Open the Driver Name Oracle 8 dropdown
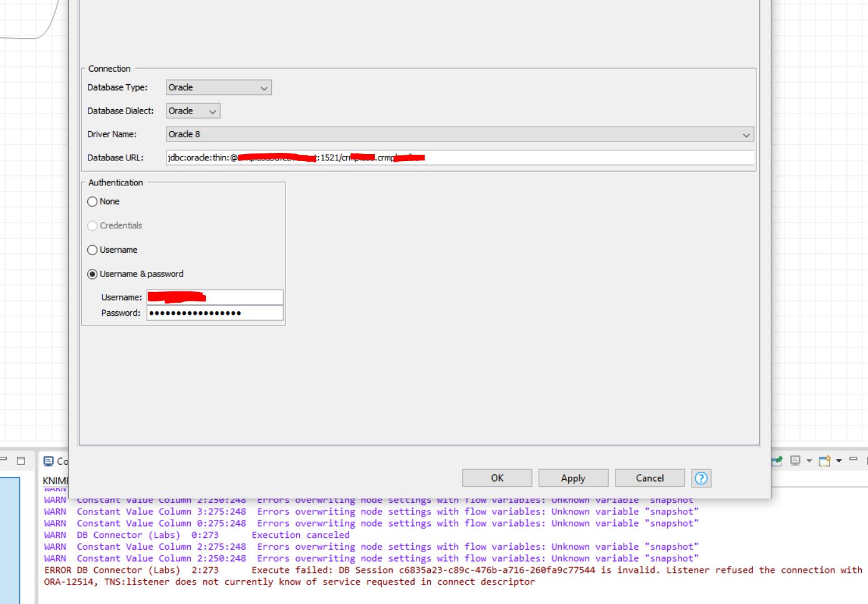 click(460, 134)
